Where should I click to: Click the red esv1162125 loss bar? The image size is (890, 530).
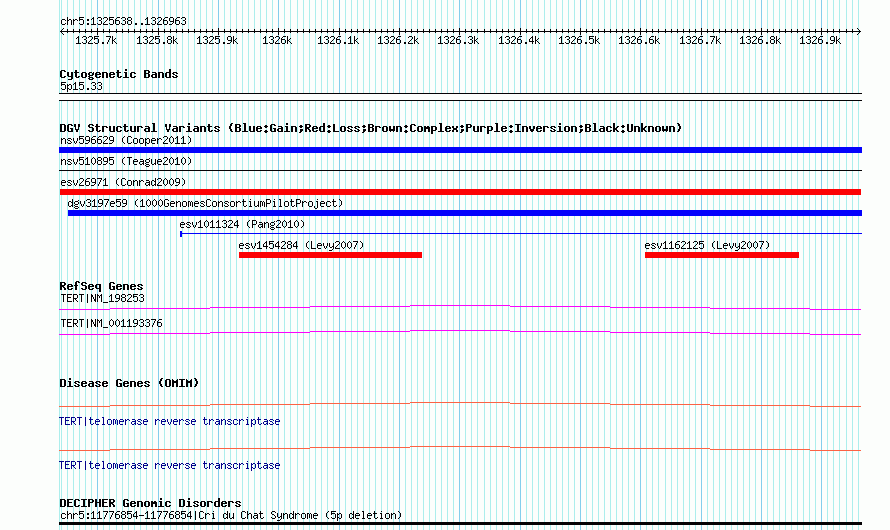[x=722, y=255]
